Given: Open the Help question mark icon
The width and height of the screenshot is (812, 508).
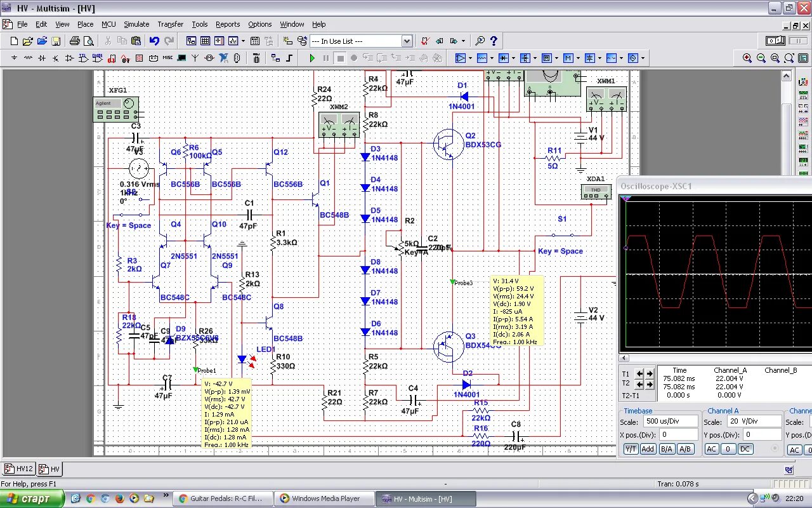Looking at the screenshot, I should (x=494, y=41).
